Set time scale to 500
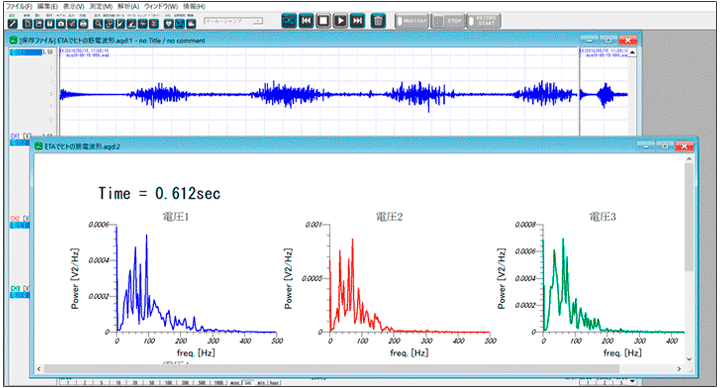 (202, 383)
